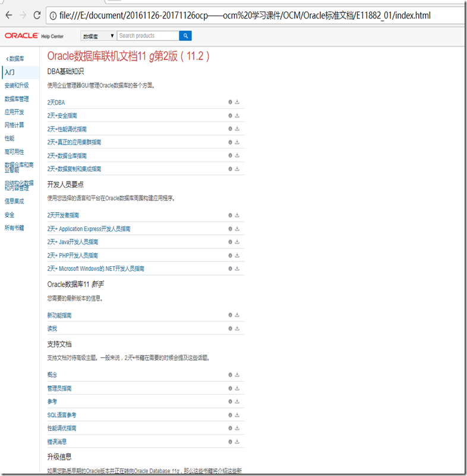Download the 2天+数据复制和集成指南 book
467x476 pixels.
coord(237,169)
